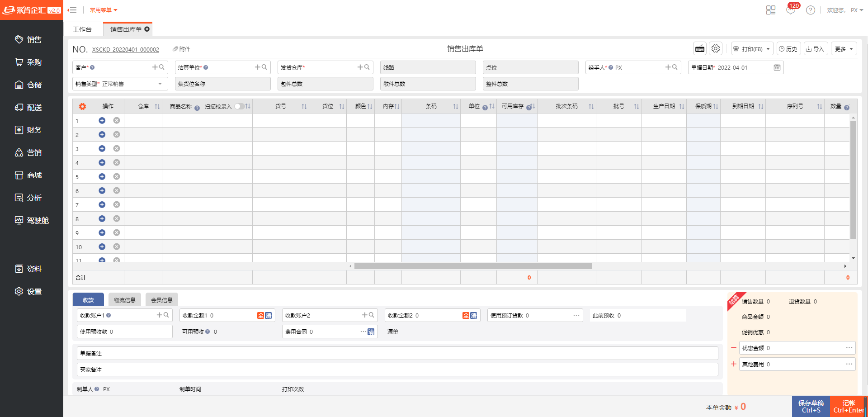868x417 pixels.
Task: Click the barcode scanner keyboard icon
Action: click(x=700, y=49)
